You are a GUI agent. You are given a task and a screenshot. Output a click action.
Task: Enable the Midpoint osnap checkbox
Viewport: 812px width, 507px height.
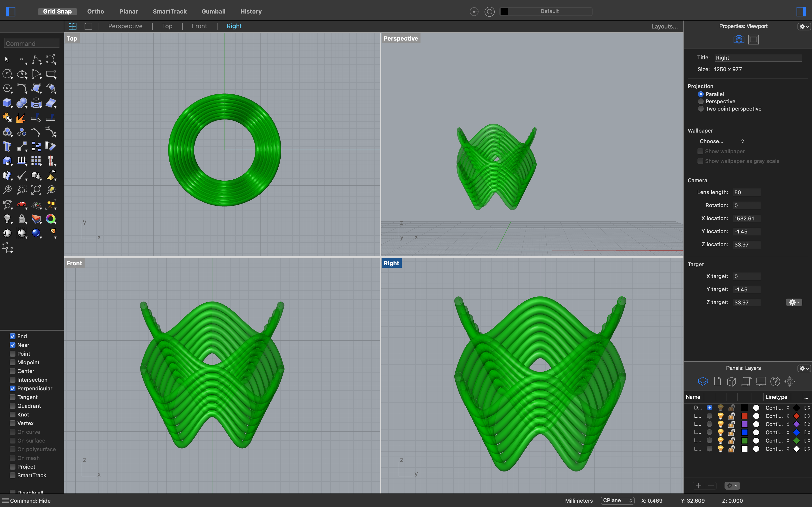click(x=12, y=362)
